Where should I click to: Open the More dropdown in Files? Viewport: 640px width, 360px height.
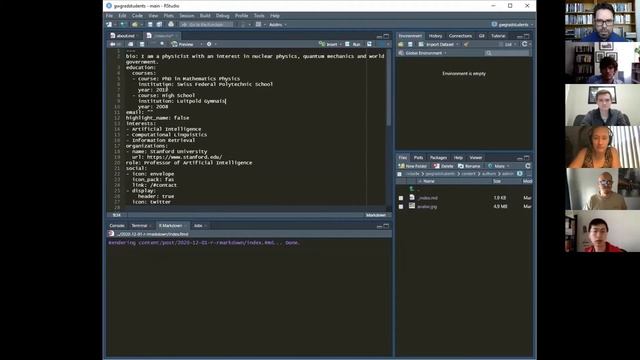point(499,166)
